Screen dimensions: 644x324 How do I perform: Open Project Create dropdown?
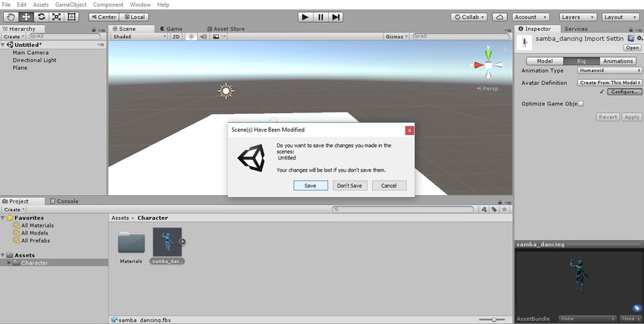[14, 209]
